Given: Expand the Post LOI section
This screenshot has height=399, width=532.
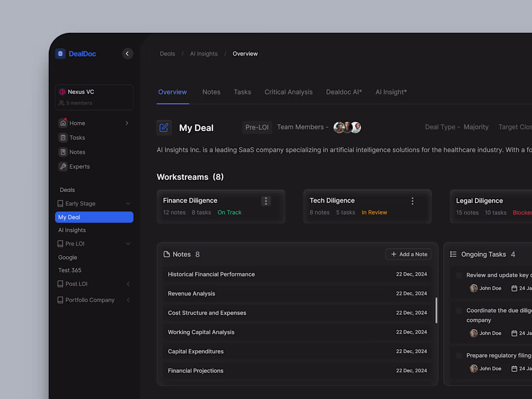Looking at the screenshot, I should pyautogui.click(x=128, y=284).
